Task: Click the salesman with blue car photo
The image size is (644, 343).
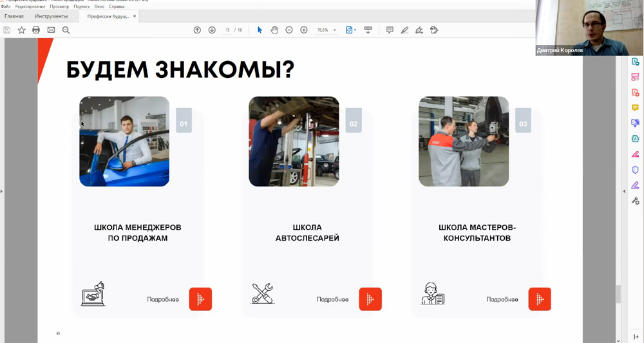Action: [124, 142]
